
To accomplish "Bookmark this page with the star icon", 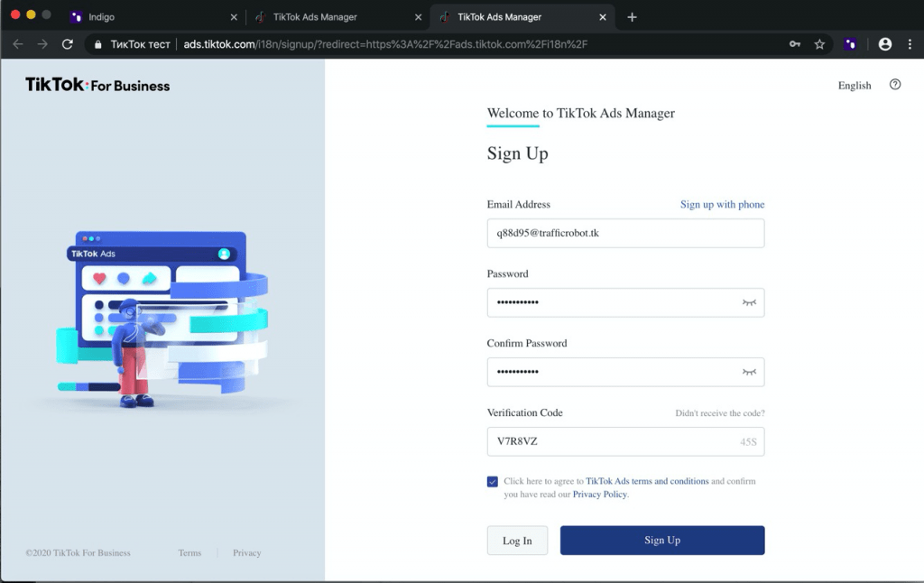I will tap(819, 43).
